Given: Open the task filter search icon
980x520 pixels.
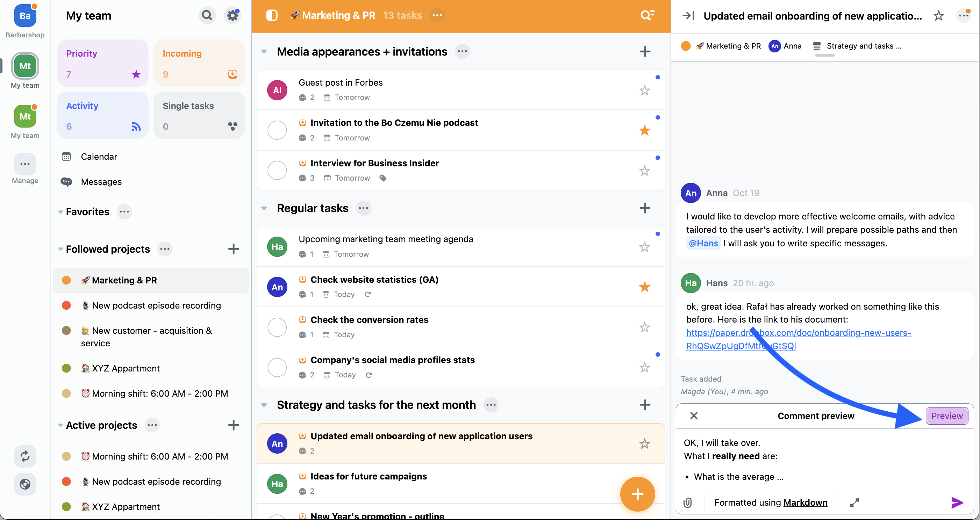Looking at the screenshot, I should (647, 16).
